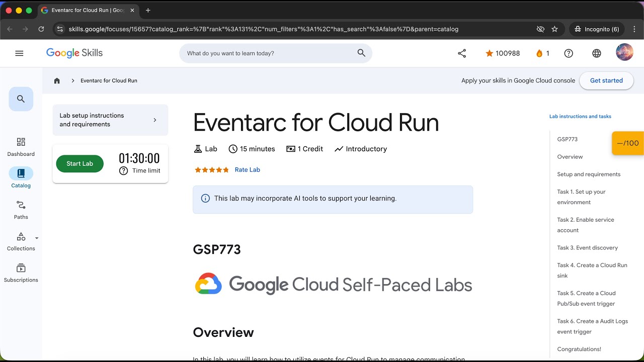644x362 pixels.
Task: Open Subscriptions in the sidebar
Action: [21, 273]
